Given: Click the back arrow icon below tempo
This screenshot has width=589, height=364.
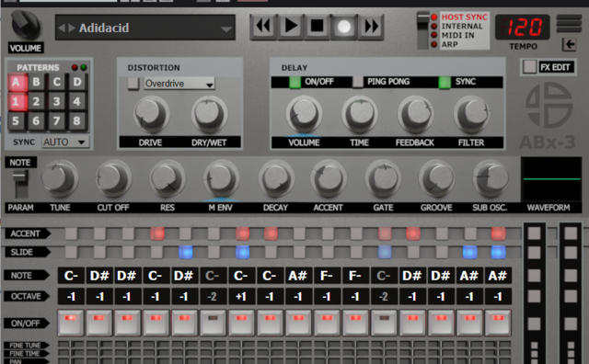Looking at the screenshot, I should pyautogui.click(x=569, y=45).
